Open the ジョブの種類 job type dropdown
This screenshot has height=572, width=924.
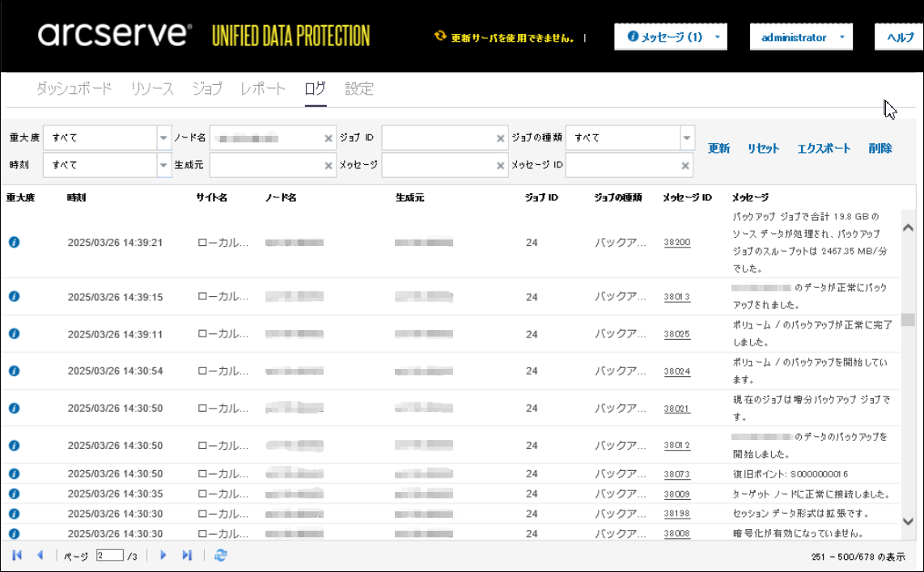(687, 138)
